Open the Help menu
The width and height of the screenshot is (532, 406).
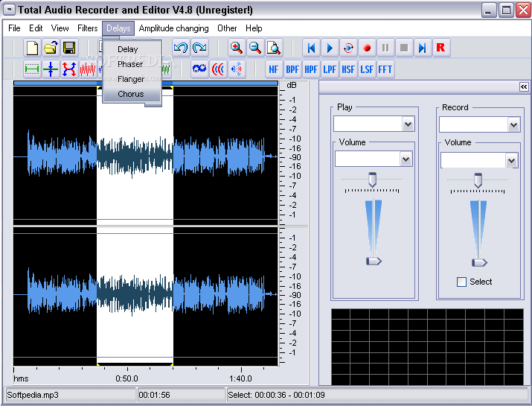point(254,28)
